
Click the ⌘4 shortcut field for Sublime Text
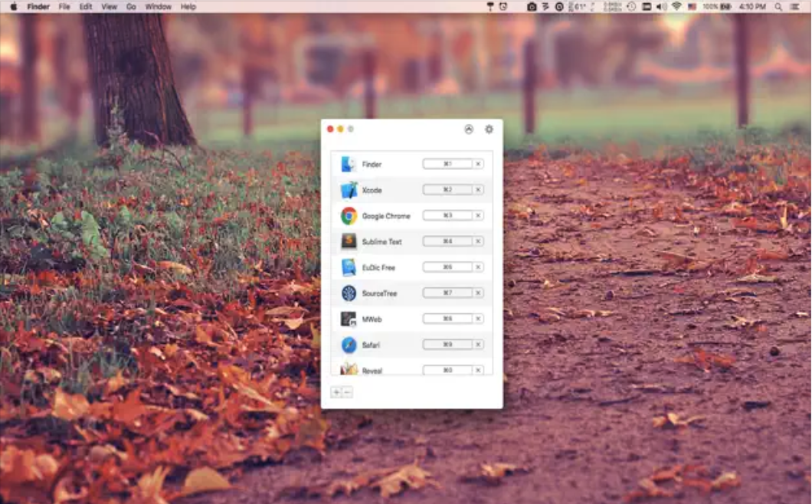tap(447, 241)
